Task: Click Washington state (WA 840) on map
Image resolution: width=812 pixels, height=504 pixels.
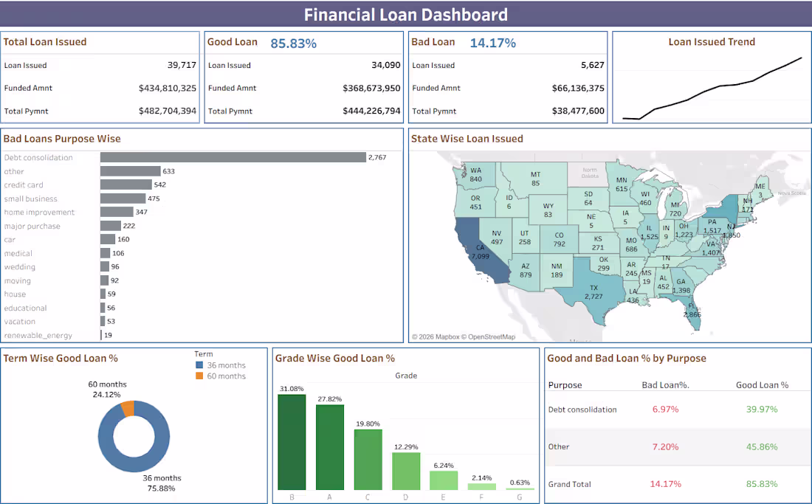Action: point(476,174)
